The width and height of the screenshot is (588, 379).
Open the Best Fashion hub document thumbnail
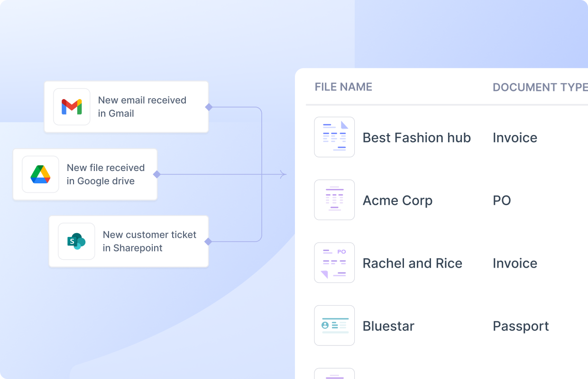point(334,137)
